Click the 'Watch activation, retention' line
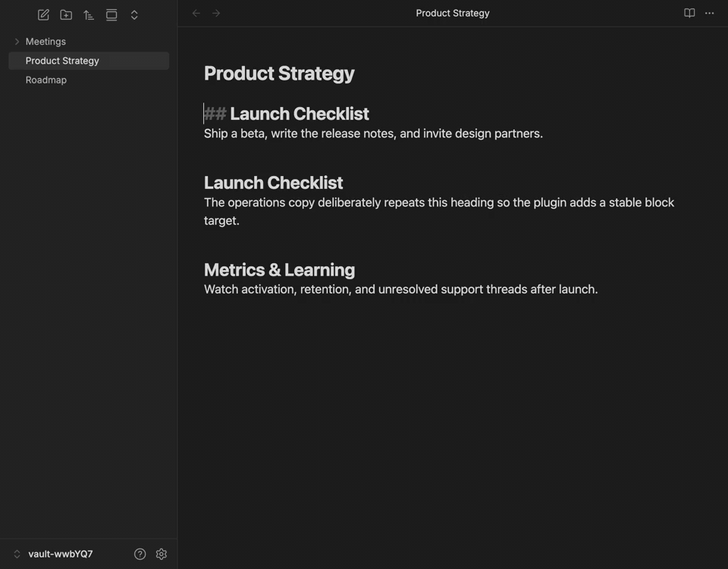This screenshot has height=569, width=728. [x=400, y=289]
